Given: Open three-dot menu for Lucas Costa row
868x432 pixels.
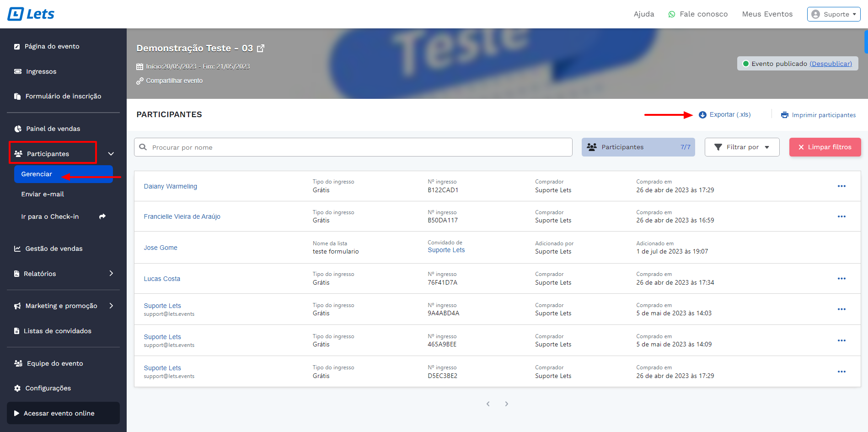Looking at the screenshot, I should point(841,279).
